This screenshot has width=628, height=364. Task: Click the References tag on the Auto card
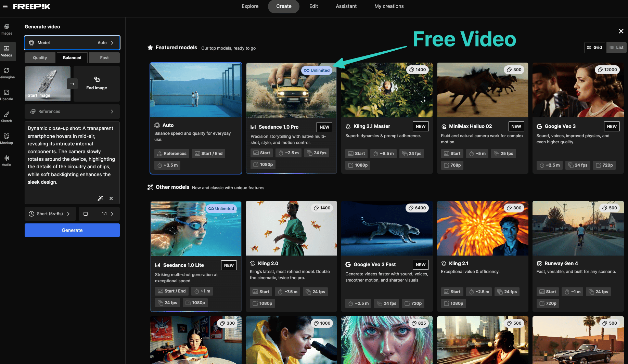pyautogui.click(x=172, y=154)
